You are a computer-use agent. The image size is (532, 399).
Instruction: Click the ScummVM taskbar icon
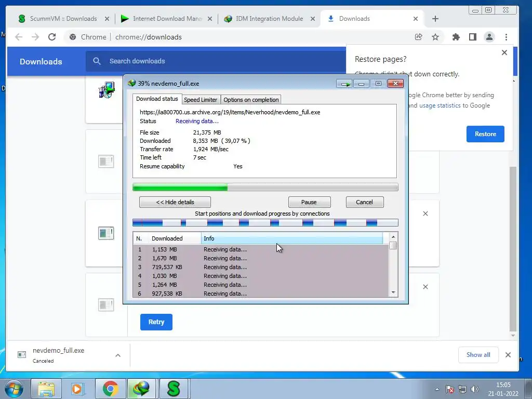(174, 389)
